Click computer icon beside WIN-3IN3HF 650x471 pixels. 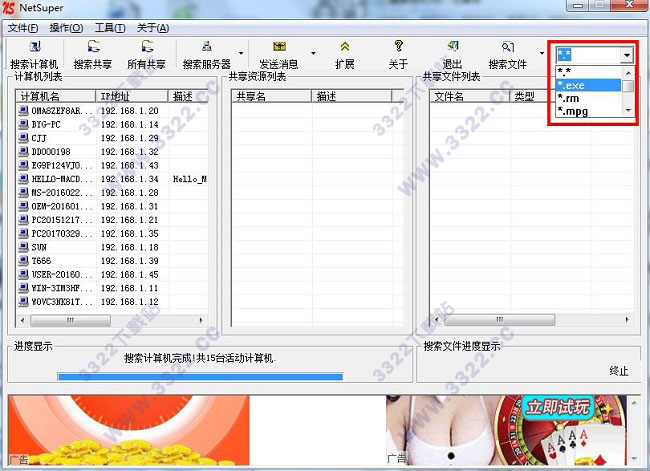24,288
